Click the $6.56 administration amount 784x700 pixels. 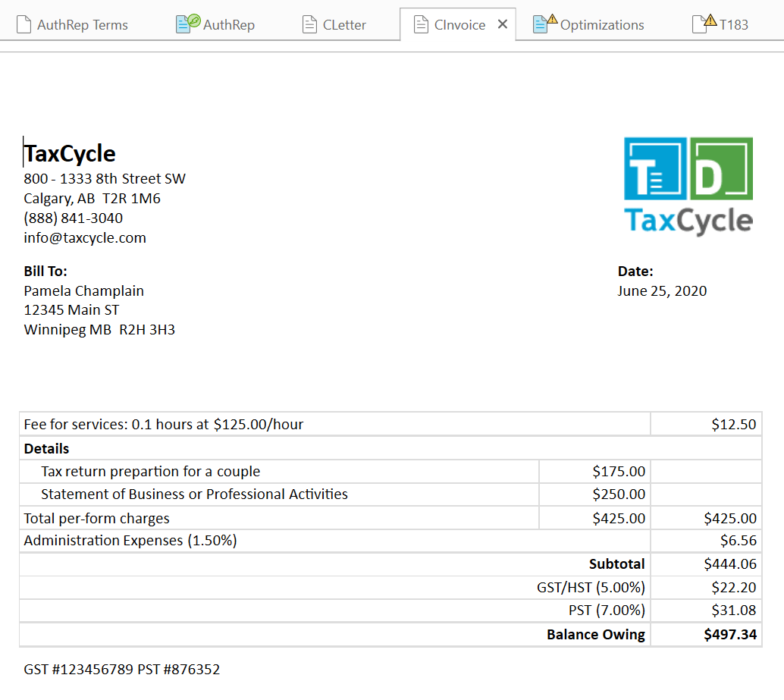pos(739,540)
